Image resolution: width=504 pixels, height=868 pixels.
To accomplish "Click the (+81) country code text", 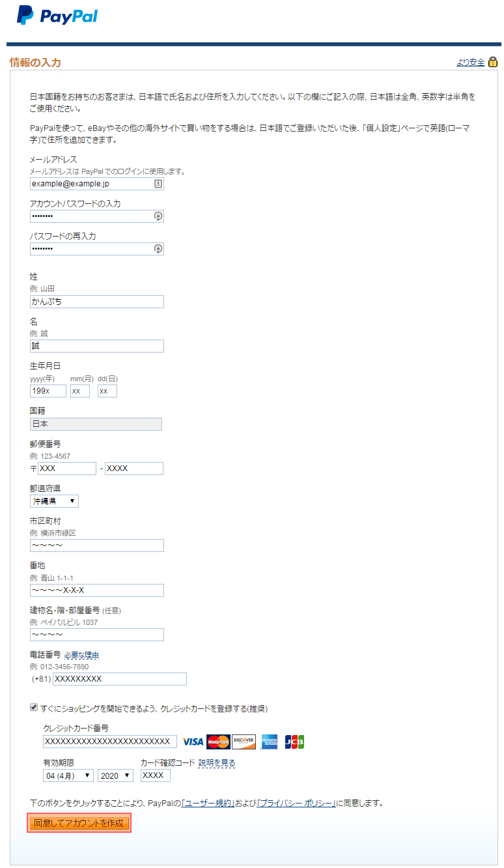I will click(41, 679).
